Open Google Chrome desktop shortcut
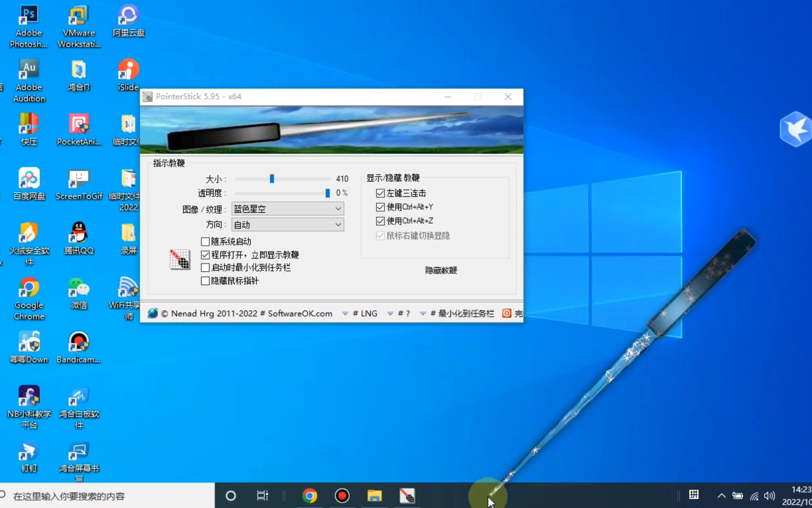The height and width of the screenshot is (508, 812). (29, 299)
